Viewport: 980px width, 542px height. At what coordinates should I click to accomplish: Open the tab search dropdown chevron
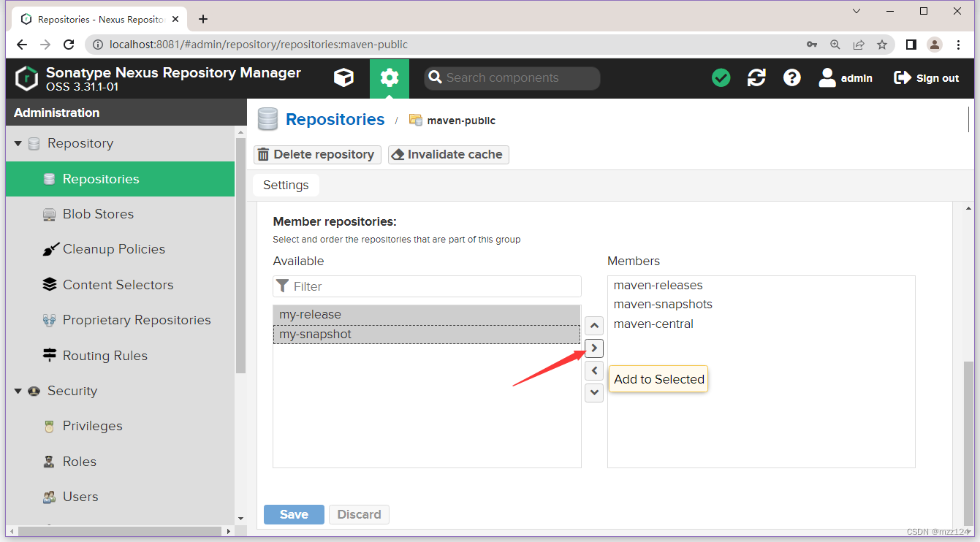856,11
